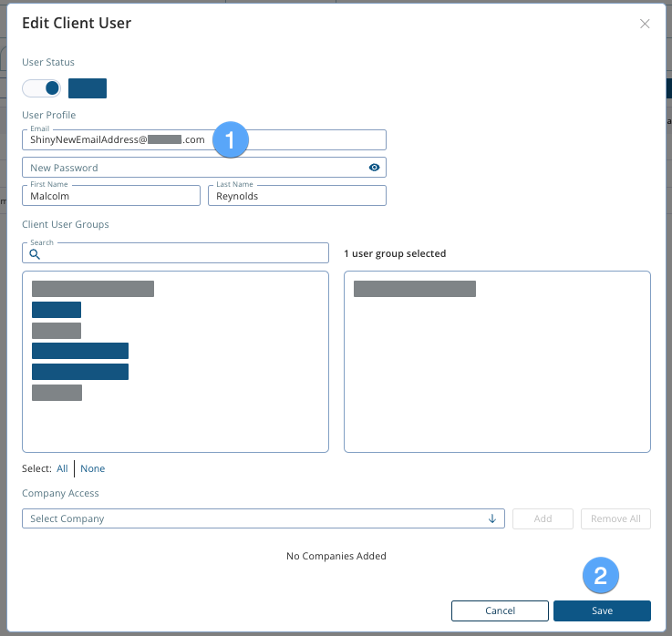Open the Select Company dropdown
Image resolution: width=672 pixels, height=636 pixels.
(x=264, y=518)
